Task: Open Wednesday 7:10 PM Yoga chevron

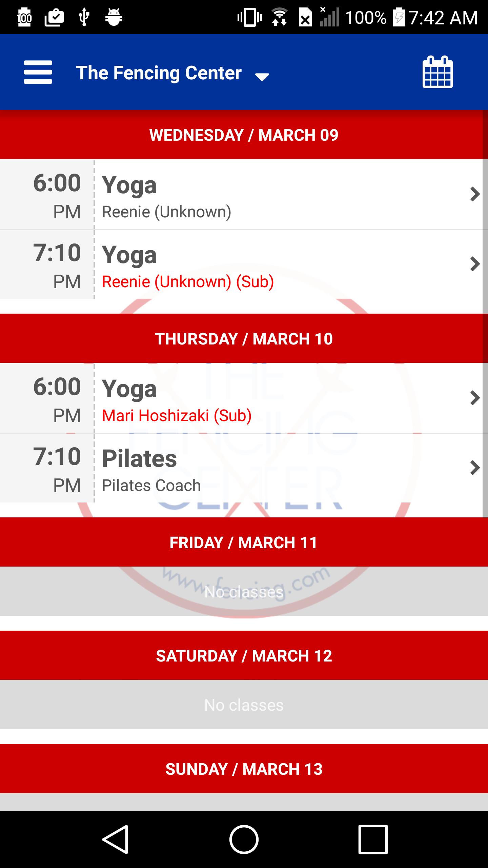Action: tap(475, 264)
